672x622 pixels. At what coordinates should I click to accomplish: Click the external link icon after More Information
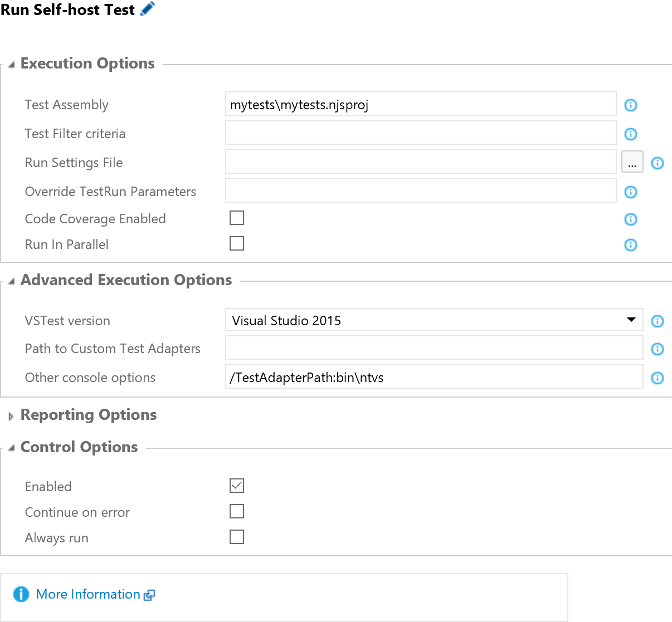149,595
